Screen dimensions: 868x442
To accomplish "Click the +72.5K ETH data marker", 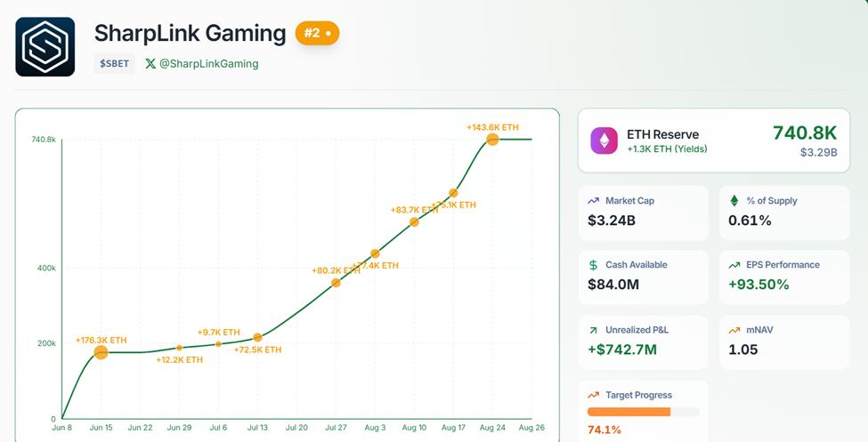I will pyautogui.click(x=257, y=337).
